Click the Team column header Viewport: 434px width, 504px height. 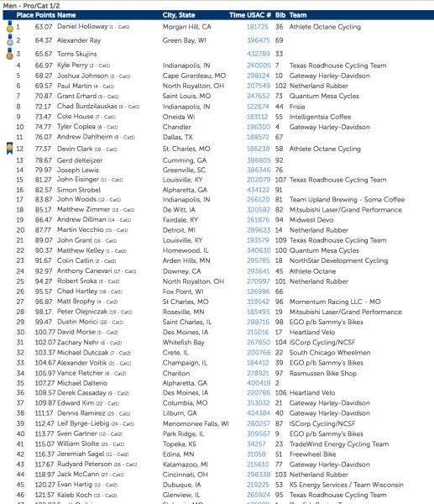click(298, 15)
